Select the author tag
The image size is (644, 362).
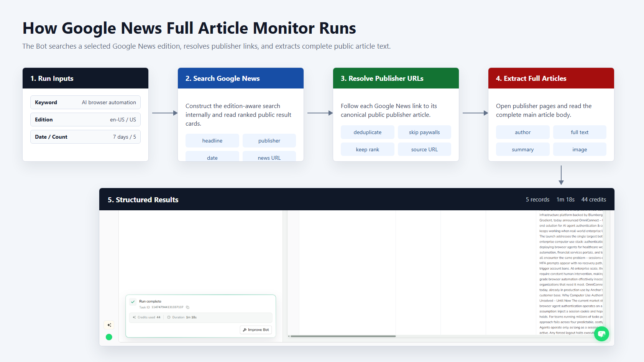523,132
